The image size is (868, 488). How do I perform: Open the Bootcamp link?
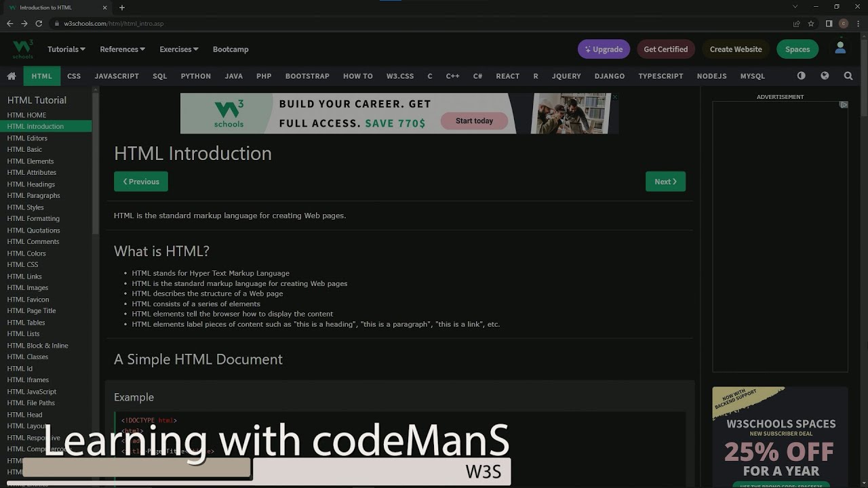[x=231, y=49]
